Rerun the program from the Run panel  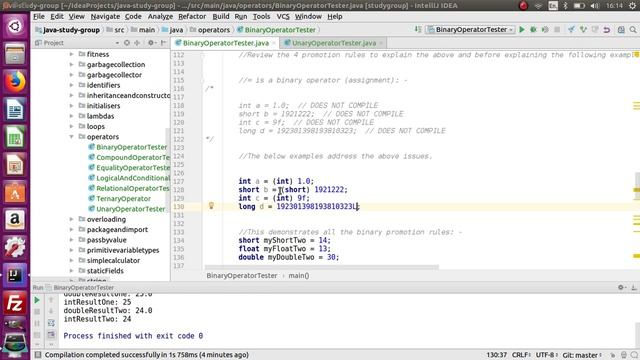click(x=37, y=300)
